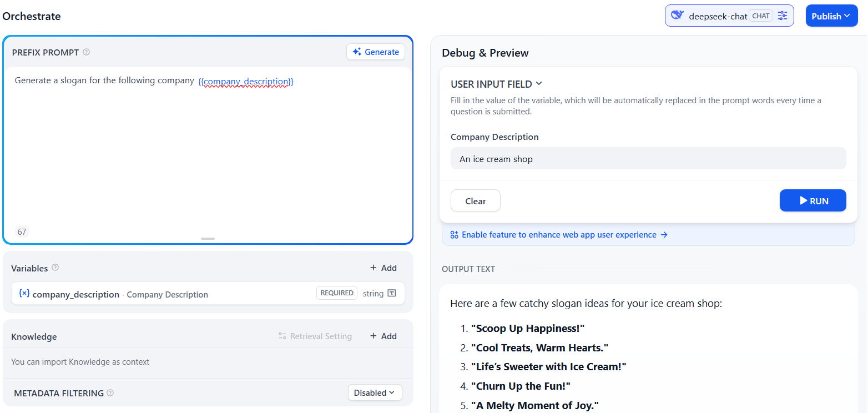Click slogan "Life's Sweeter with Ice Cream!"
This screenshot has height=413, width=868.
tap(548, 367)
